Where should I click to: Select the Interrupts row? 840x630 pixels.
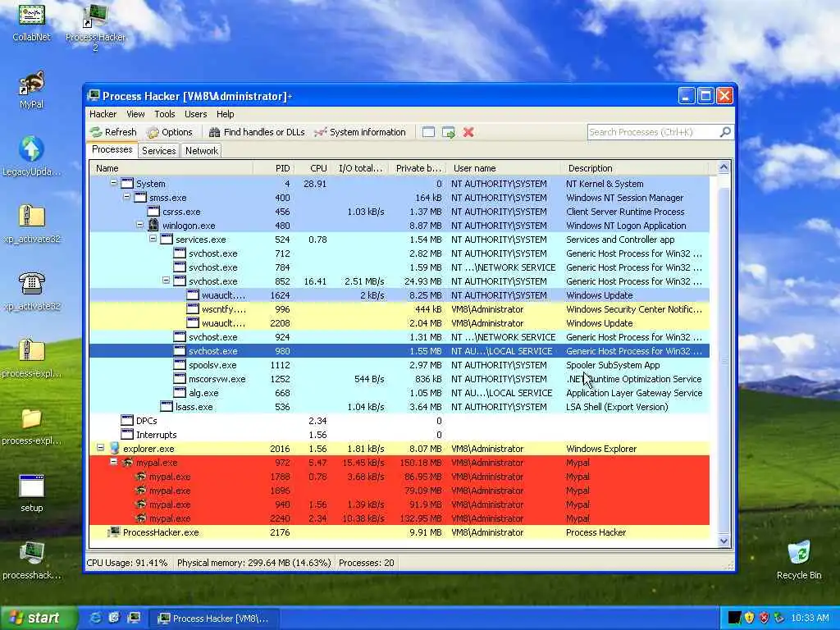(x=399, y=435)
